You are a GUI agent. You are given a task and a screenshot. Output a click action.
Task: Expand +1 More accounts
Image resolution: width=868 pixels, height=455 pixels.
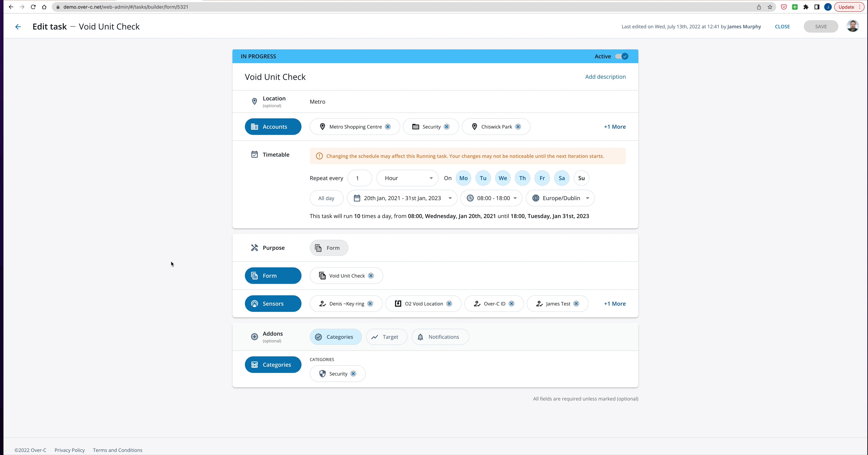(x=615, y=127)
